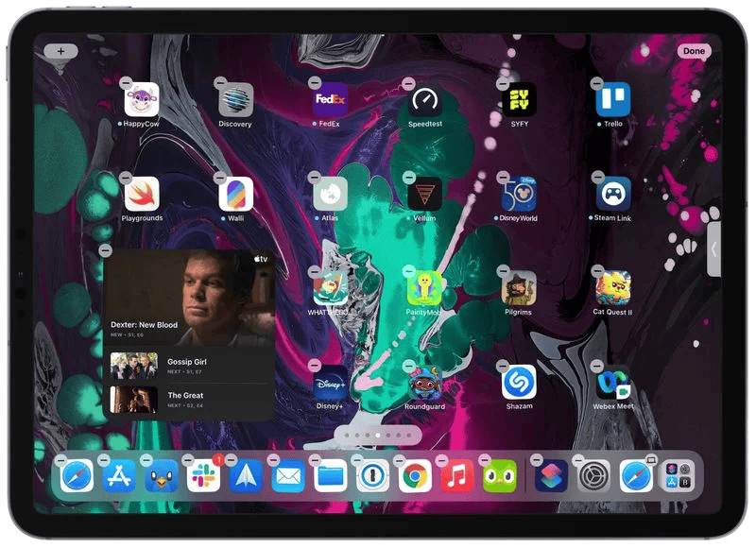Open Google Chrome in the dock
Viewport: 756px width, 548px height.
click(415, 476)
